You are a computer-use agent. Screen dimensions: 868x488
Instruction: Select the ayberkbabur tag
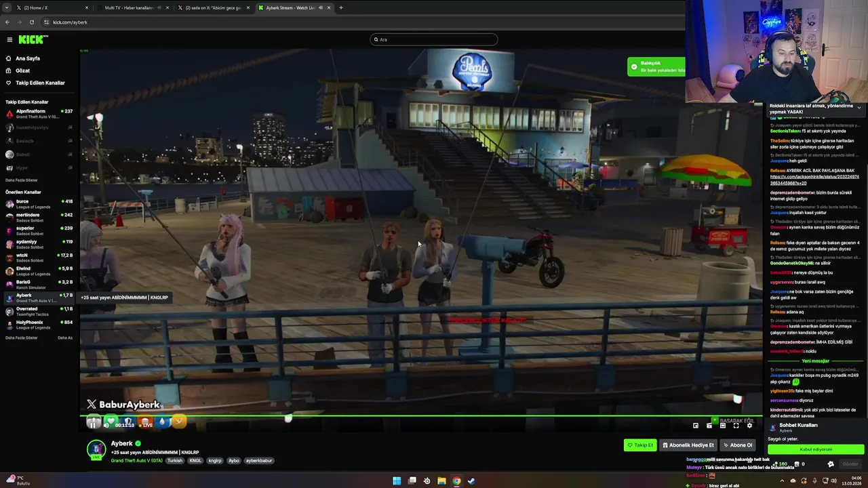258,461
